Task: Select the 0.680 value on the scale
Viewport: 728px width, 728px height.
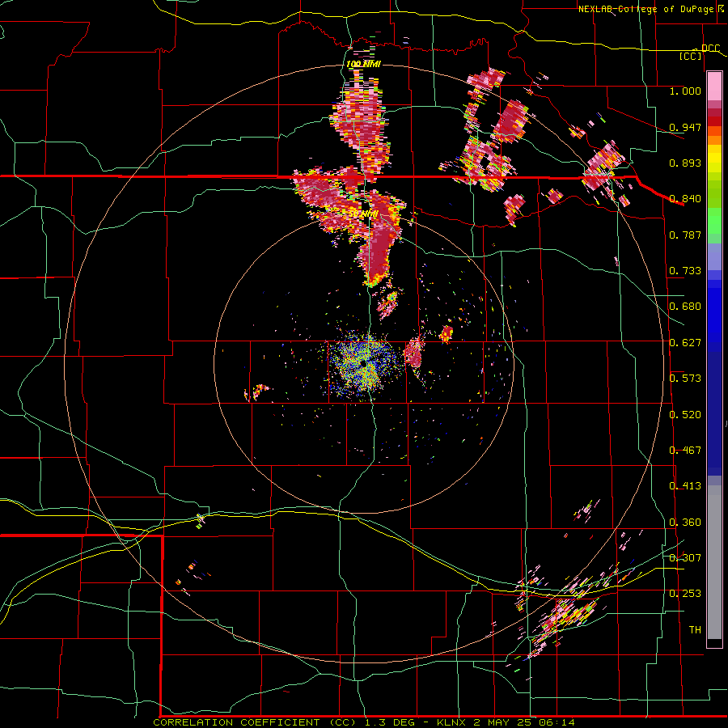Action: (x=685, y=307)
